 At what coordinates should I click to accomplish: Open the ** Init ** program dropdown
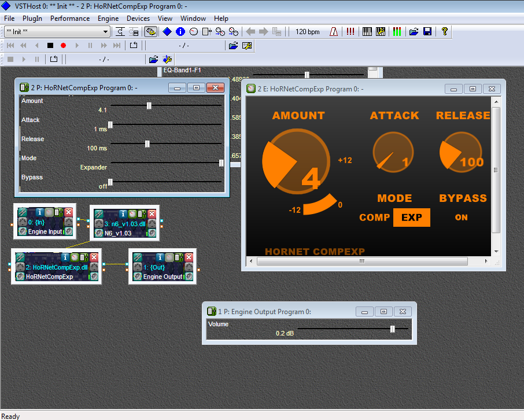[x=57, y=32]
